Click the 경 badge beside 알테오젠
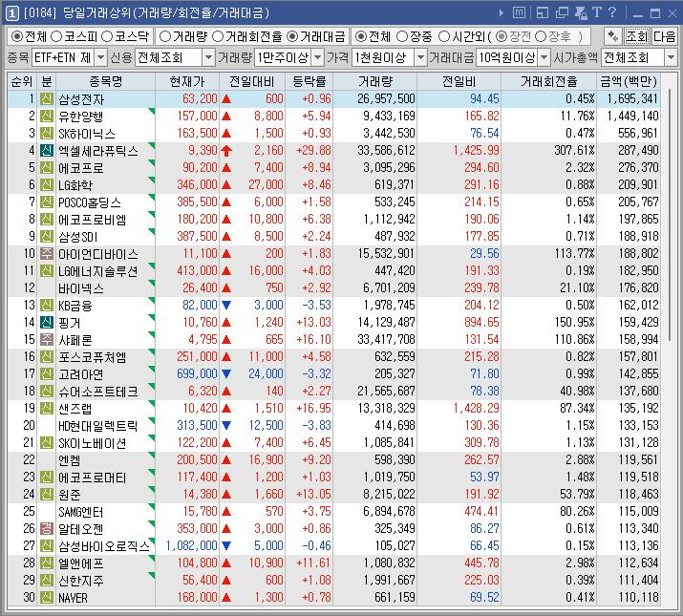 click(47, 528)
